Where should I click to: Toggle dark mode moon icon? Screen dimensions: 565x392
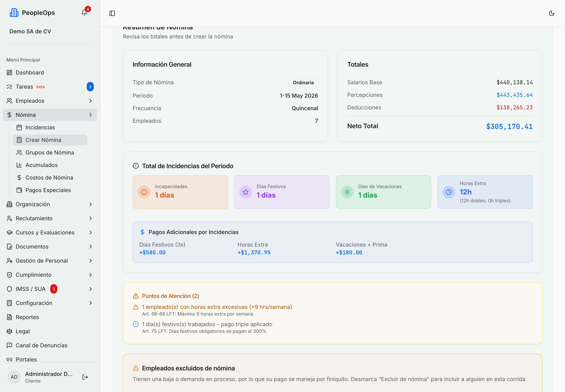click(x=551, y=13)
